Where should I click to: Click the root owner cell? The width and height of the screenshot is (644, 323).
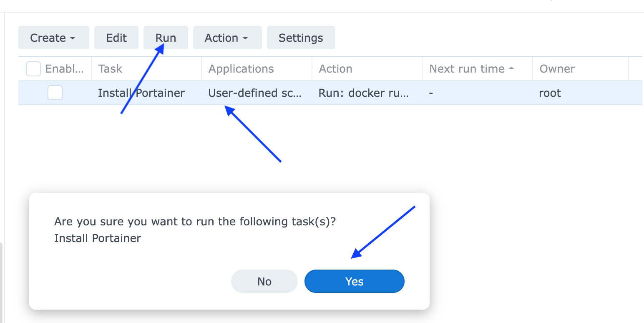point(549,93)
